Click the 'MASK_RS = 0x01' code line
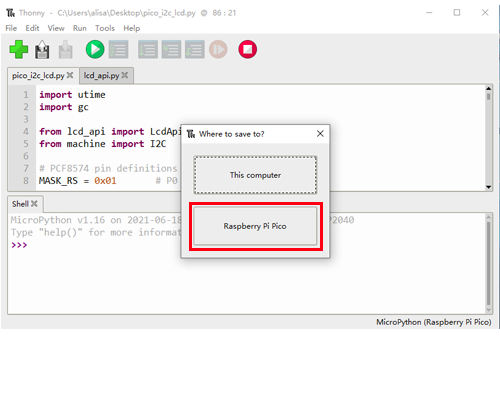 pyautogui.click(x=78, y=181)
